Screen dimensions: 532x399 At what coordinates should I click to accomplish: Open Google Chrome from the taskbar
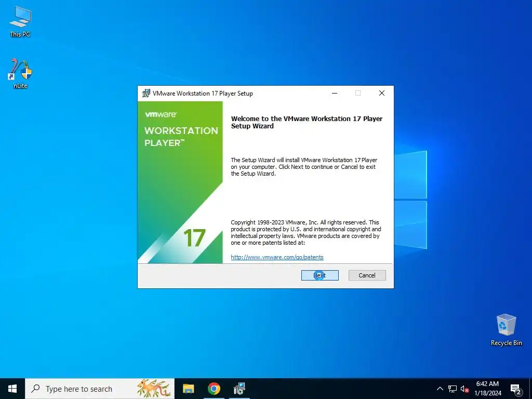214,389
